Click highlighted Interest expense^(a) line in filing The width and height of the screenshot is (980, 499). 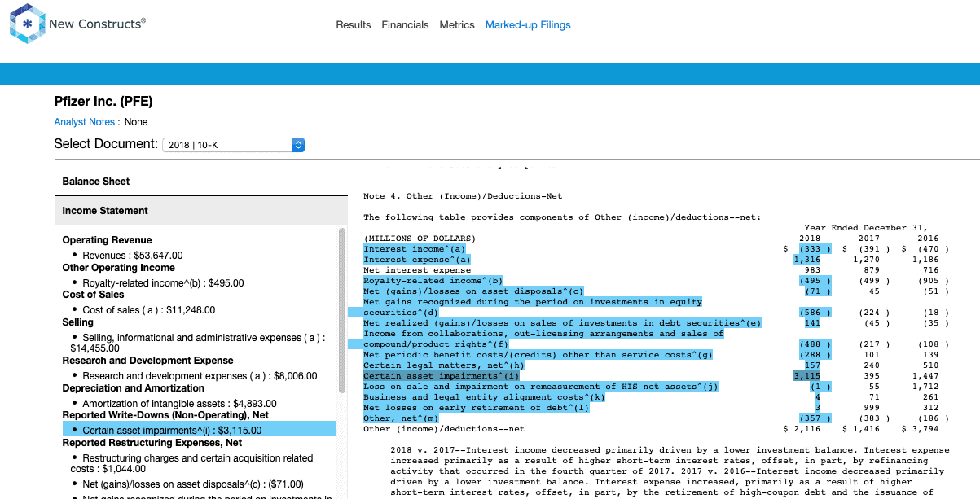click(416, 260)
